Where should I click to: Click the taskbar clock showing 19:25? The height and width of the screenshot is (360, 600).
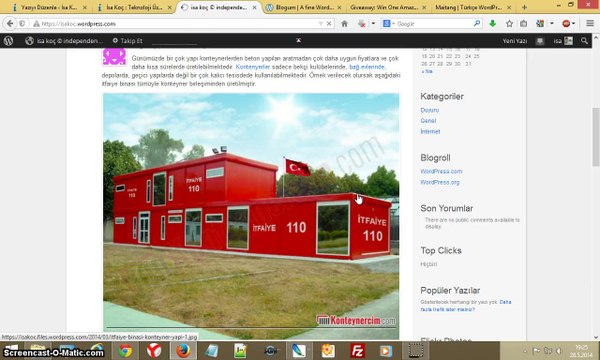point(581,351)
